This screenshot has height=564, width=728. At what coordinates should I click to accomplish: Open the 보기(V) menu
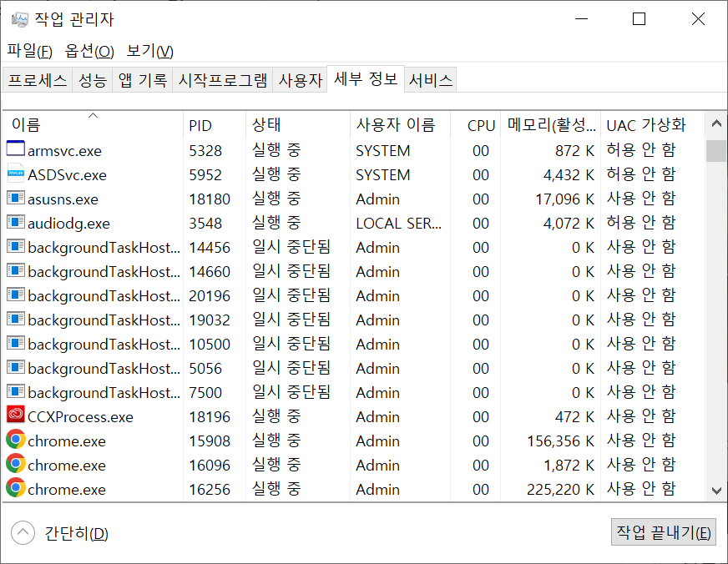[x=150, y=51]
